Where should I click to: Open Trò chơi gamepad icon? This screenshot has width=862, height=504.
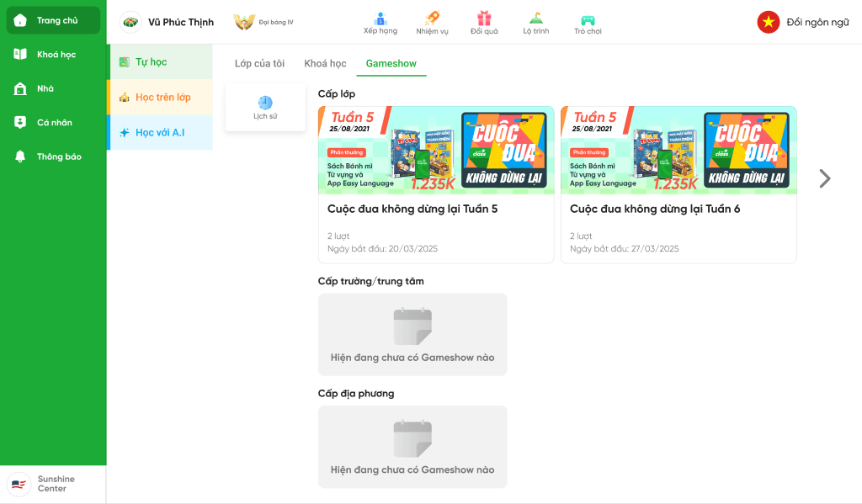point(588,20)
